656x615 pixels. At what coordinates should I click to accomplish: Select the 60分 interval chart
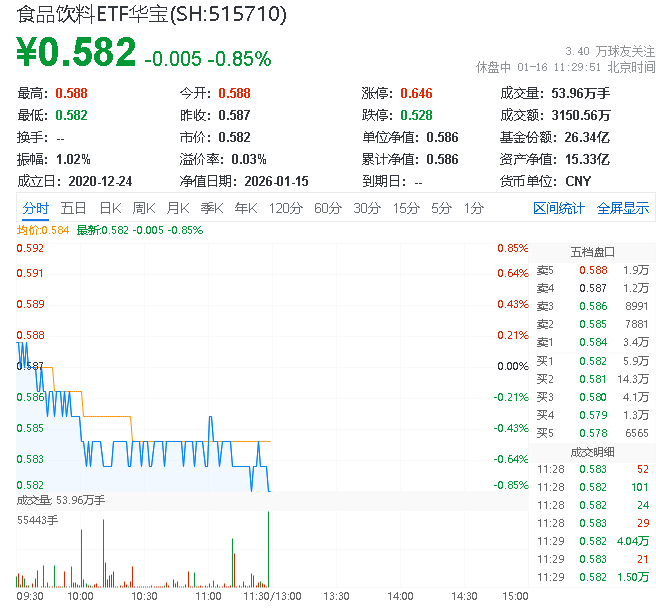tap(328, 208)
